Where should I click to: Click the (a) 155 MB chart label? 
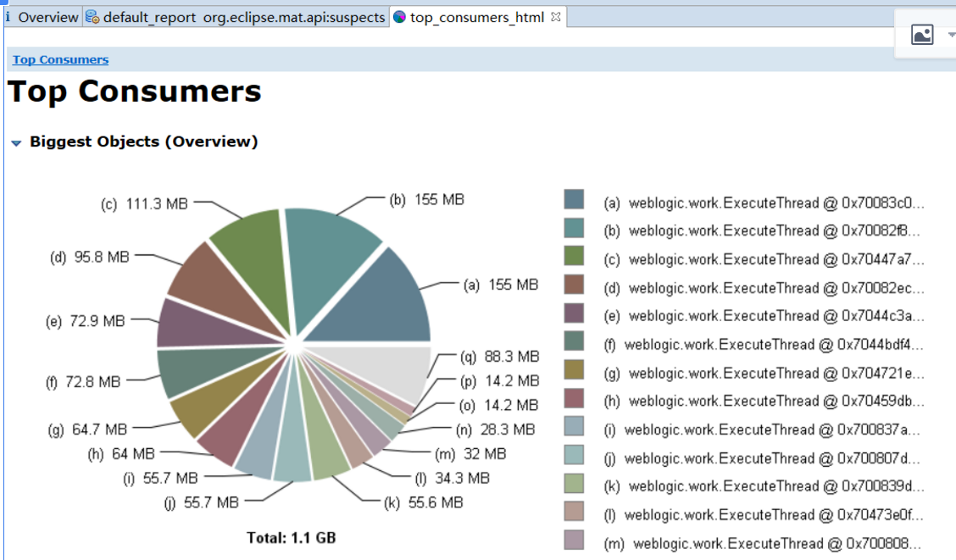coord(501,285)
